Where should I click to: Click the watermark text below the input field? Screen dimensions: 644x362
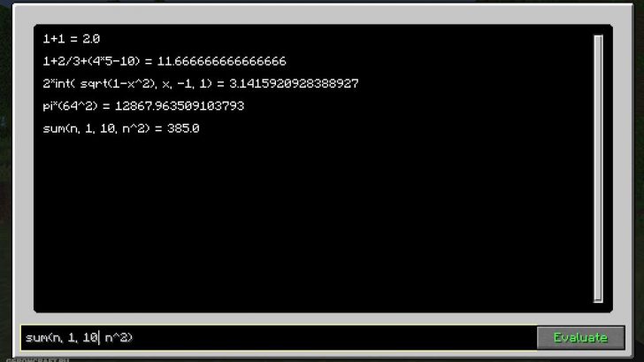tap(37, 360)
